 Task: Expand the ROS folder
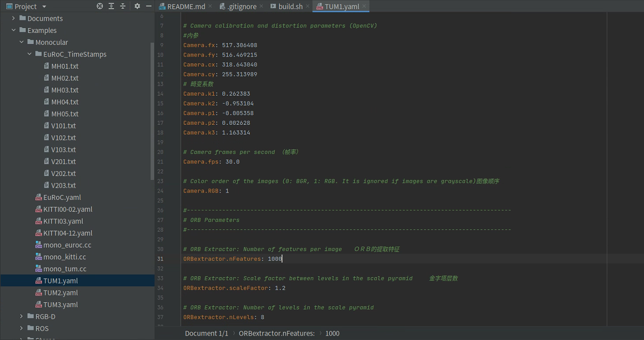22,328
